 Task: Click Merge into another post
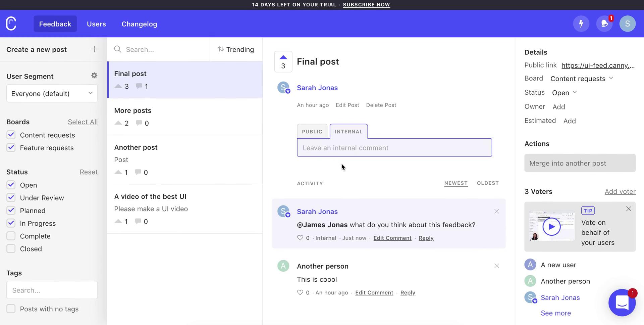(580, 163)
